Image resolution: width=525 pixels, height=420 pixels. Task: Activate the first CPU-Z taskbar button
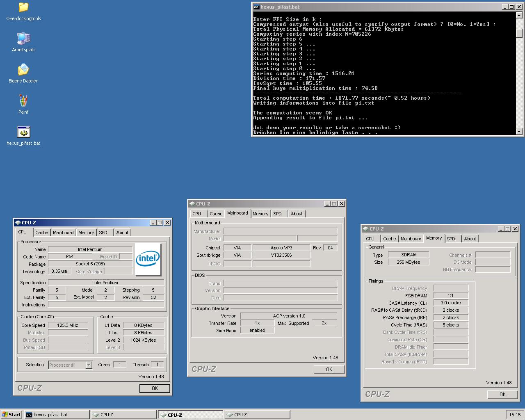click(123, 415)
